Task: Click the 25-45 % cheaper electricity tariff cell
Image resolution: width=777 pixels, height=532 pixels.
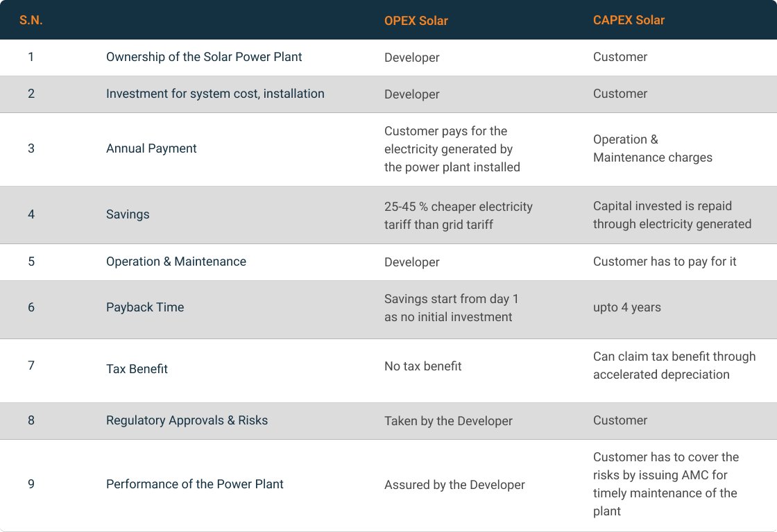Action: pyautogui.click(x=459, y=215)
